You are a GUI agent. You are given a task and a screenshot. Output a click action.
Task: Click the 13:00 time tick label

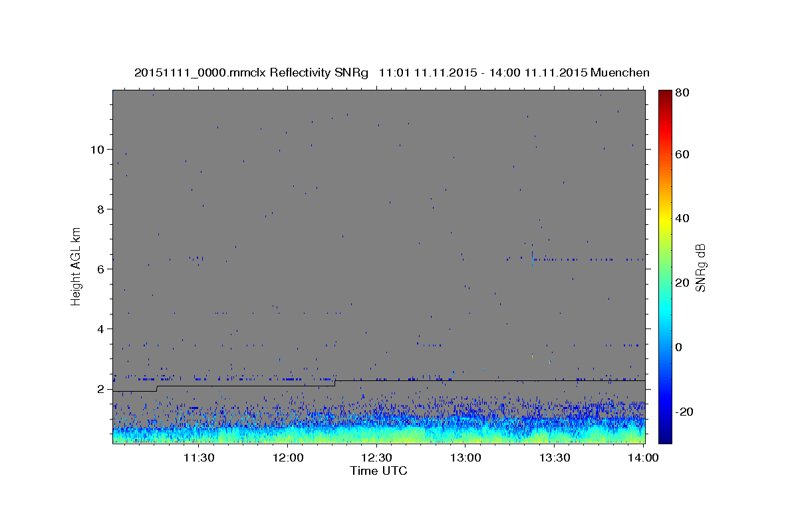click(465, 458)
